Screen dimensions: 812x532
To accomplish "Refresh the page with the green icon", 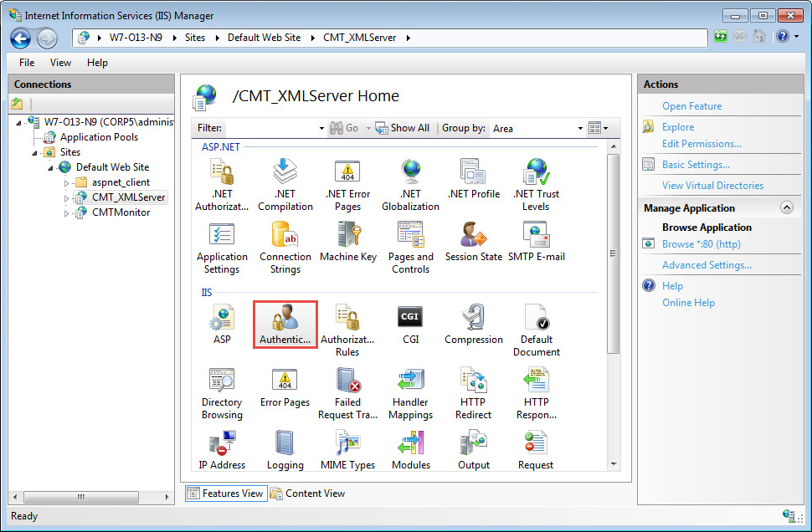I will pos(721,37).
